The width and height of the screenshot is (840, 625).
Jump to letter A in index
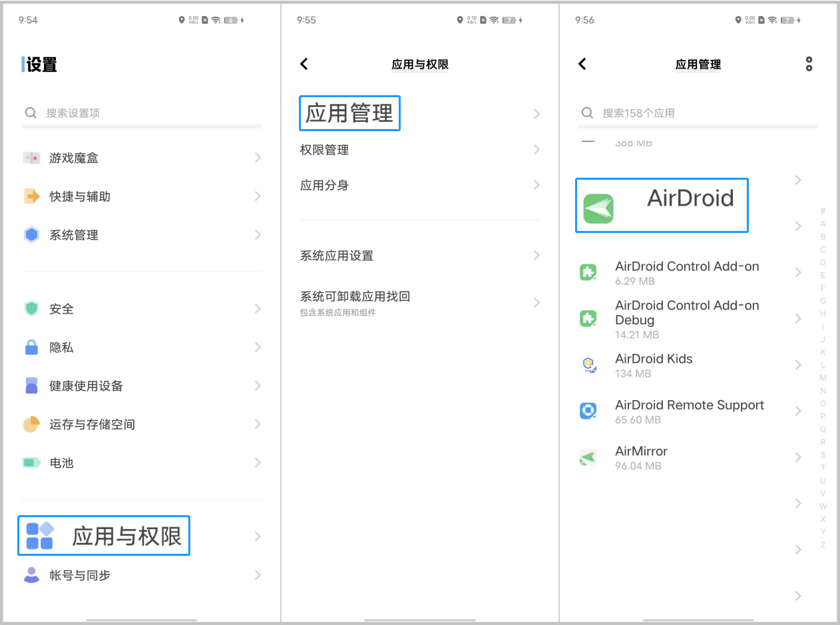(x=823, y=224)
